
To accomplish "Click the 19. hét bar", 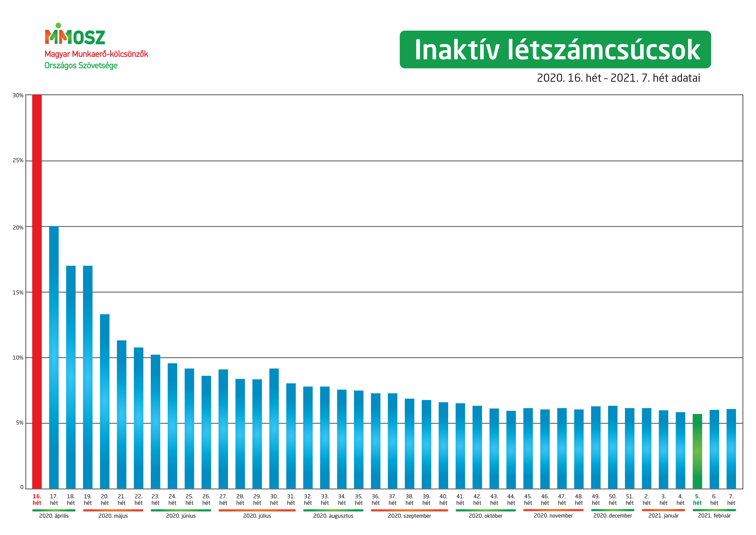I will click(x=88, y=377).
